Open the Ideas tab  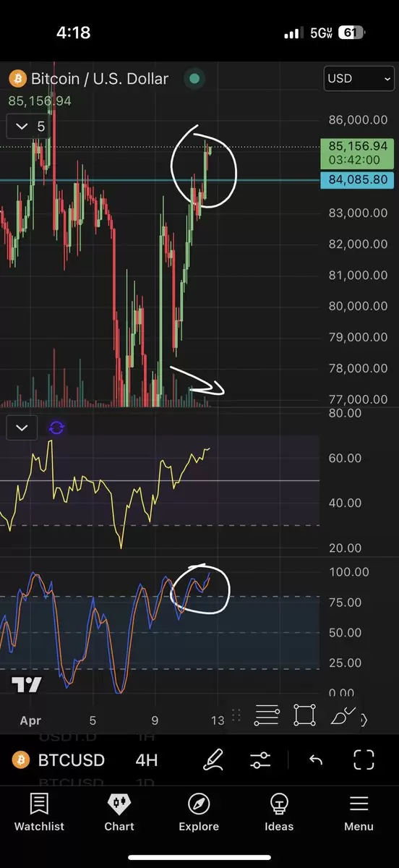click(279, 812)
